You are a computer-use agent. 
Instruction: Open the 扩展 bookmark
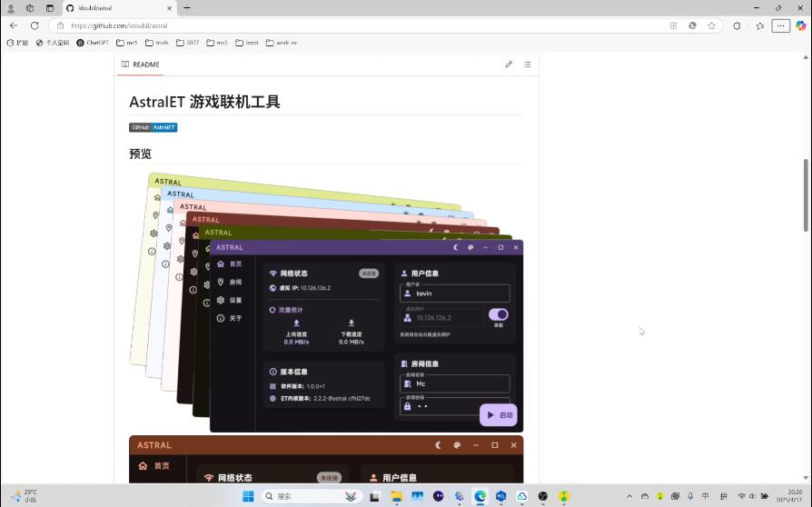click(17, 43)
